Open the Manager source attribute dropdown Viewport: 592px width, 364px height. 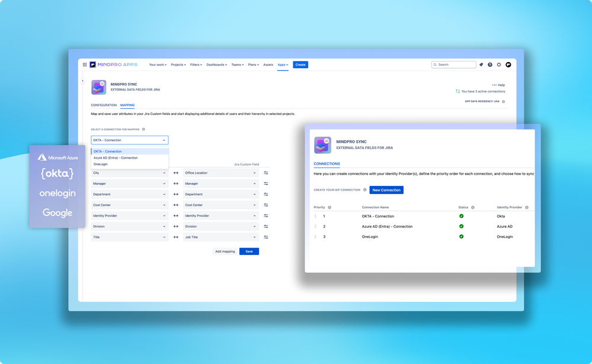click(x=130, y=183)
